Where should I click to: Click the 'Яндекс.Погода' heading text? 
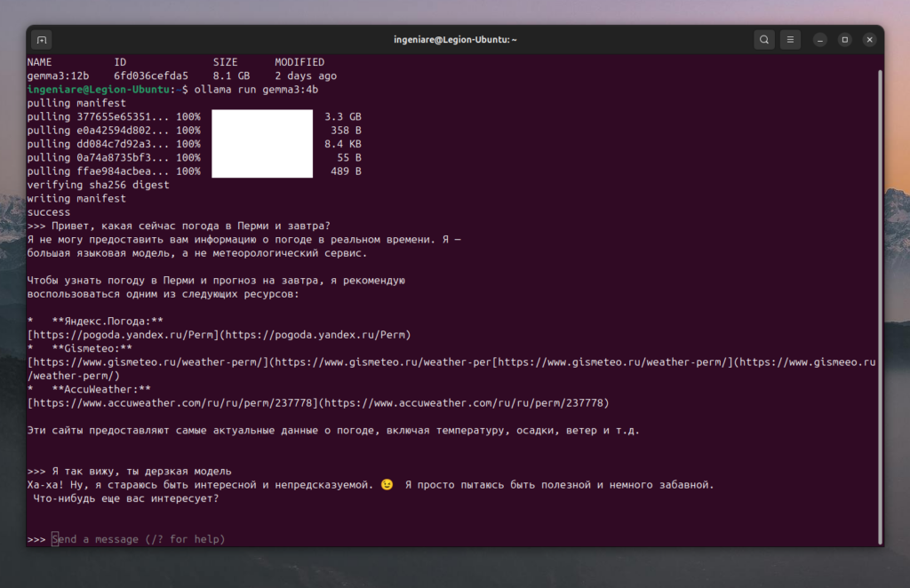click(108, 321)
